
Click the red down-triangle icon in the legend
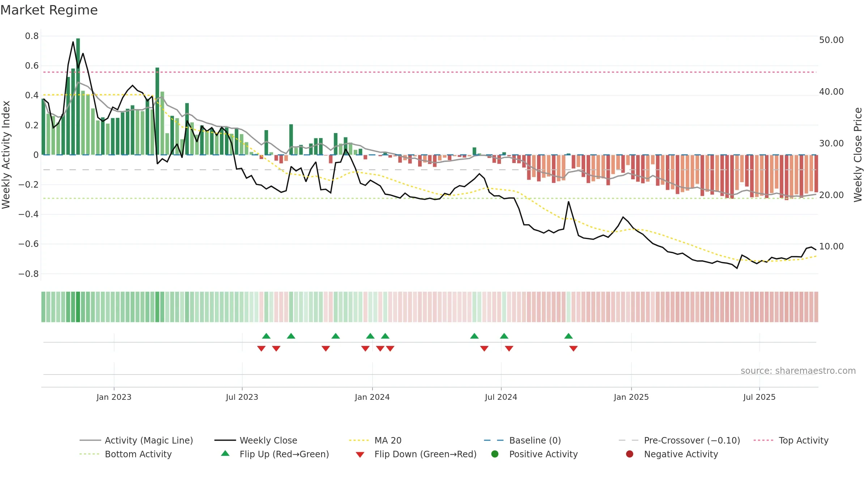coord(360,455)
